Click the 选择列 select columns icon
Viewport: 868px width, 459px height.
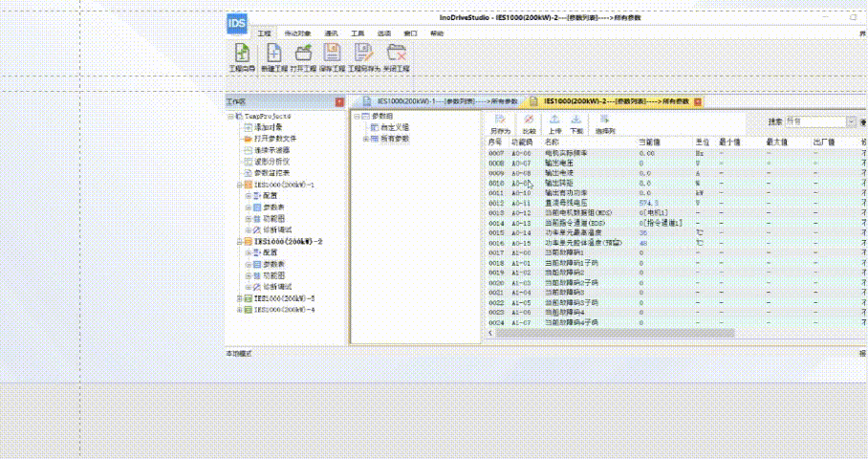(604, 120)
